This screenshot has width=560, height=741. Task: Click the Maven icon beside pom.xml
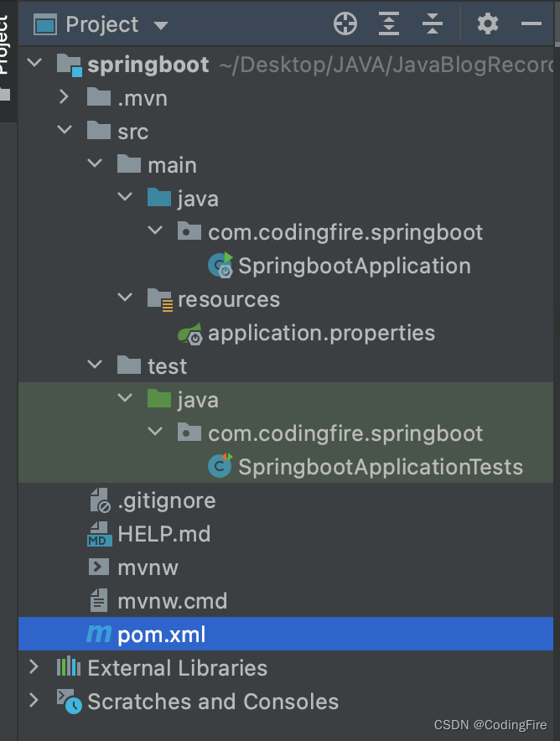99,635
